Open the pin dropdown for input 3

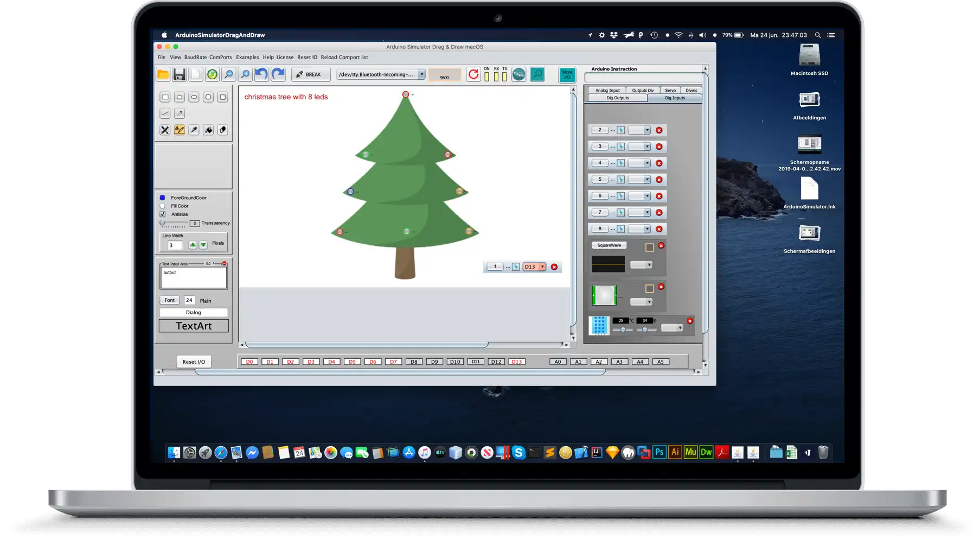coord(639,147)
